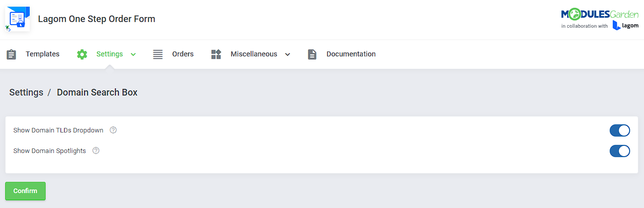Expand the Miscellaneous menu chevron
Screen dimensions: 644x208
coord(287,54)
